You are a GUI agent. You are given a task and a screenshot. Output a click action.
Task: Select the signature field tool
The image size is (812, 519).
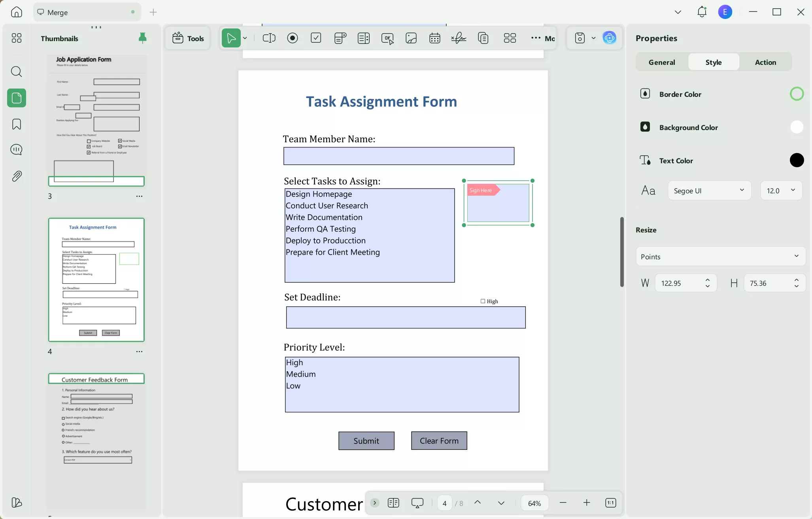point(459,38)
